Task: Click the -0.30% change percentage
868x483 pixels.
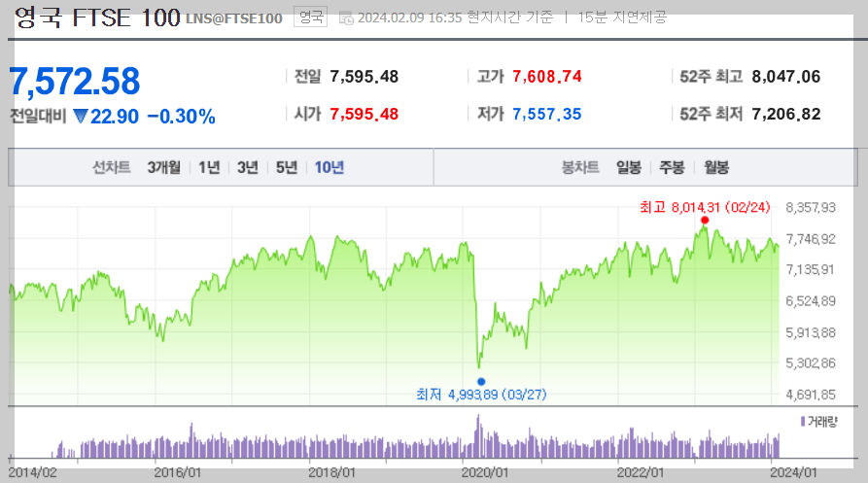Action: 181,117
